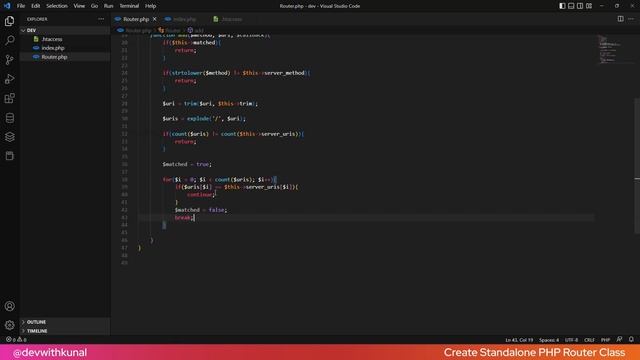
Task: Open the Run and Debug view
Action: pos(9,79)
